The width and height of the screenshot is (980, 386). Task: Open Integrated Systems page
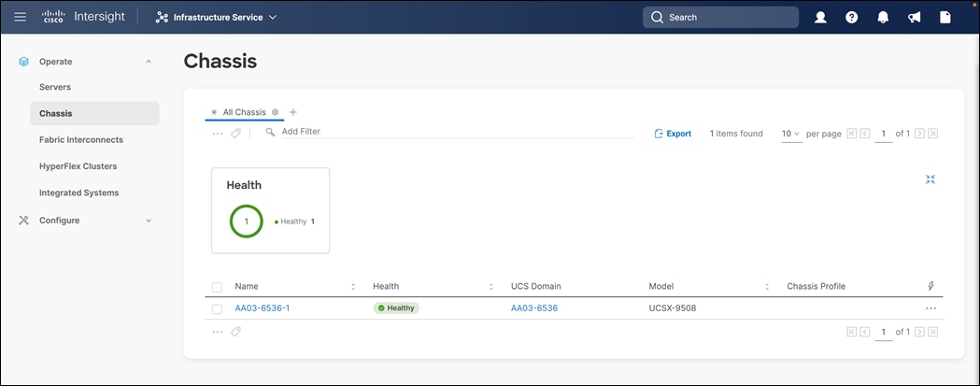pos(78,193)
